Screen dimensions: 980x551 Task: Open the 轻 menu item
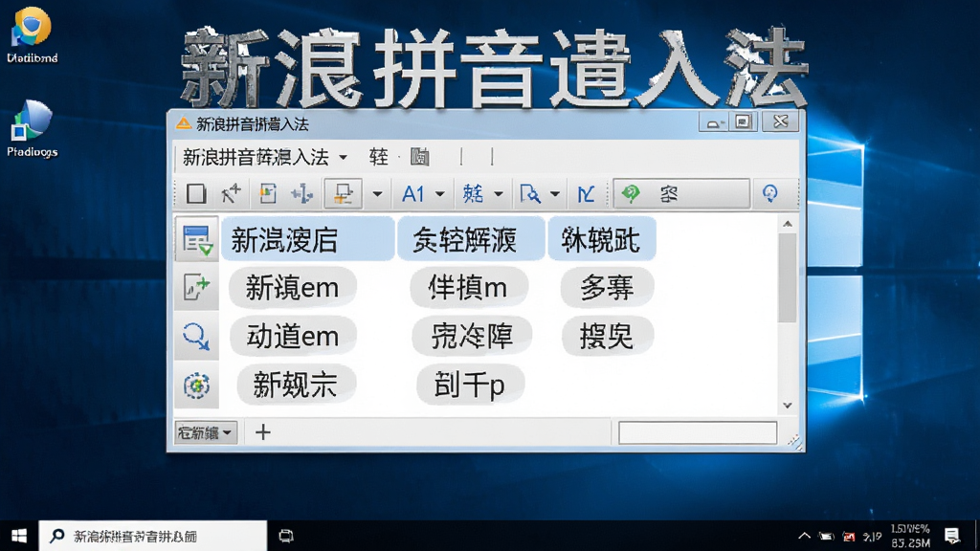378,157
